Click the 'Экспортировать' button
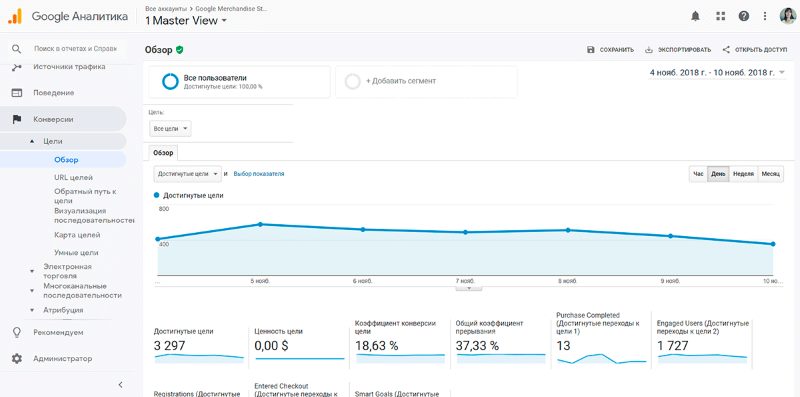 click(x=678, y=49)
